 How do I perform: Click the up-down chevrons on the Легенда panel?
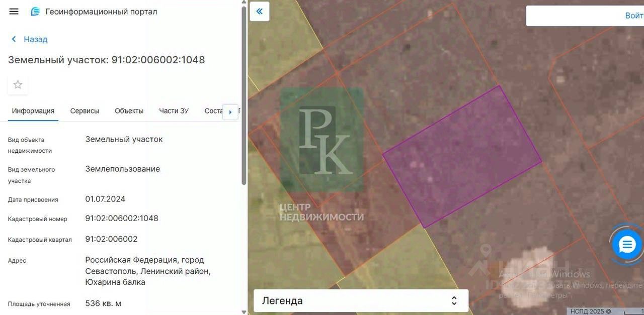pyautogui.click(x=454, y=301)
